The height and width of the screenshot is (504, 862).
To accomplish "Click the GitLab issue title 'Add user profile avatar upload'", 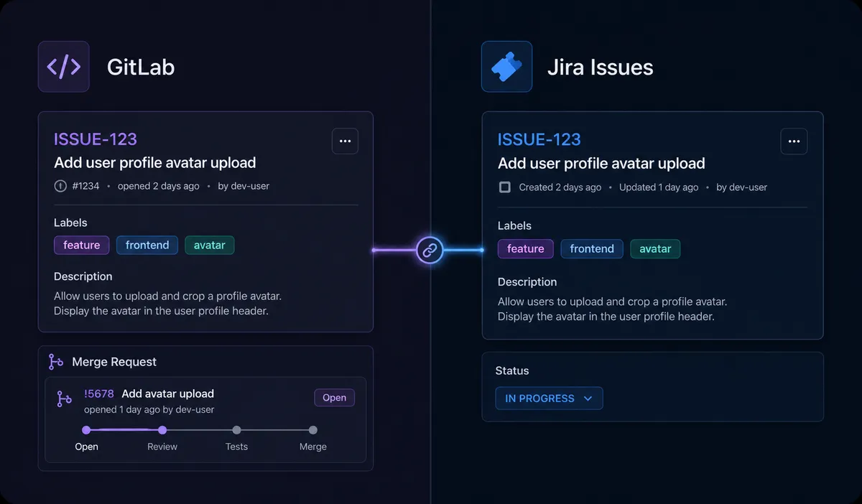I will pyautogui.click(x=155, y=163).
